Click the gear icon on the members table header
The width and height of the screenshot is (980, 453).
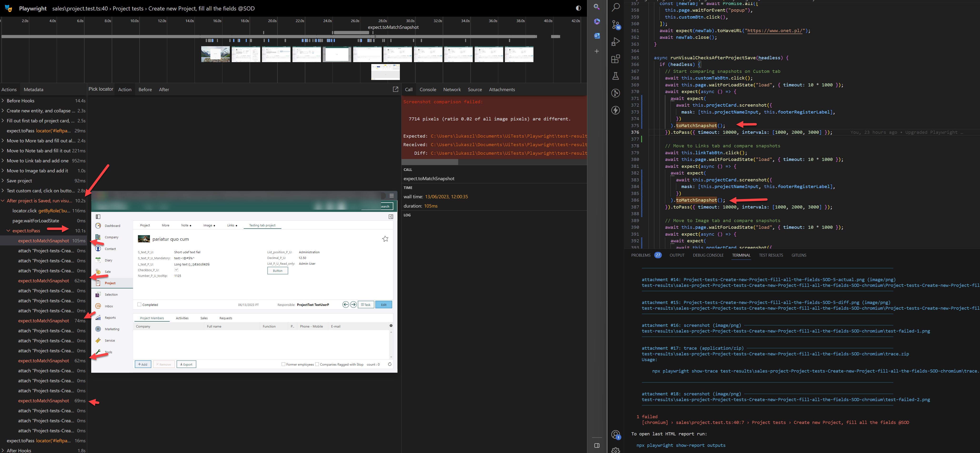[391, 326]
